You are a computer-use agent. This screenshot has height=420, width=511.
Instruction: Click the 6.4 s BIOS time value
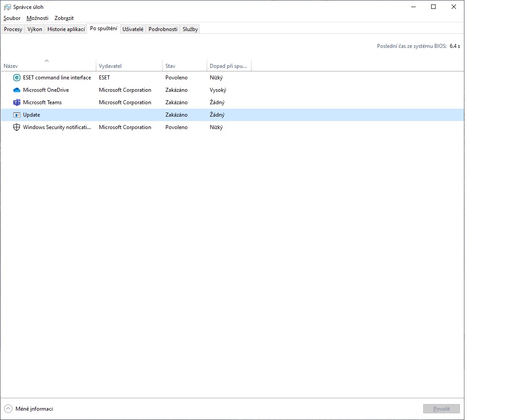point(455,46)
